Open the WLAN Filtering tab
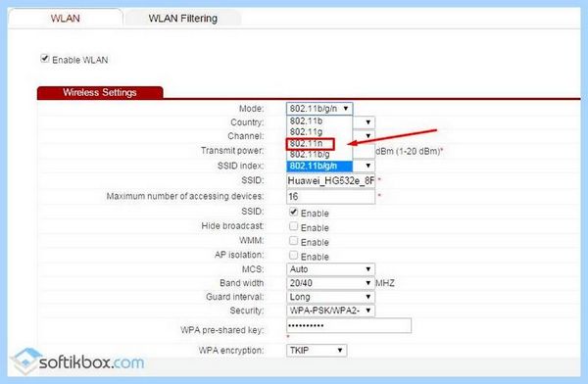This screenshot has width=588, height=384. pyautogui.click(x=182, y=18)
